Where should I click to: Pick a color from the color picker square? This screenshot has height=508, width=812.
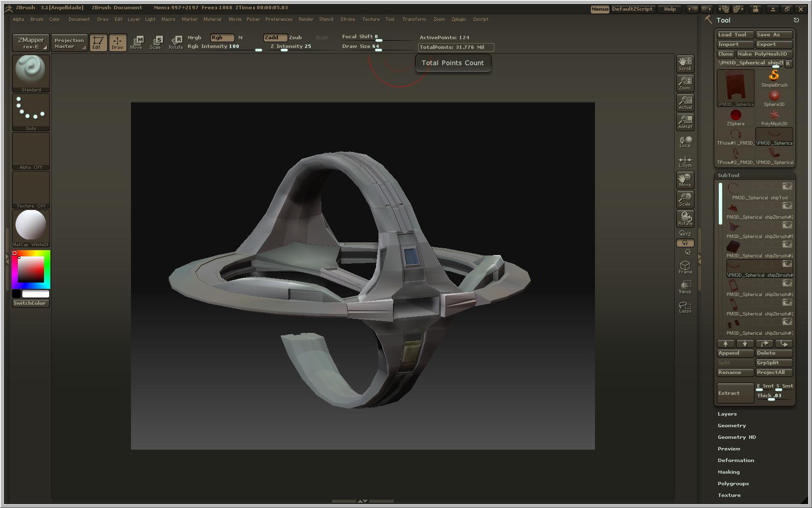[31, 269]
